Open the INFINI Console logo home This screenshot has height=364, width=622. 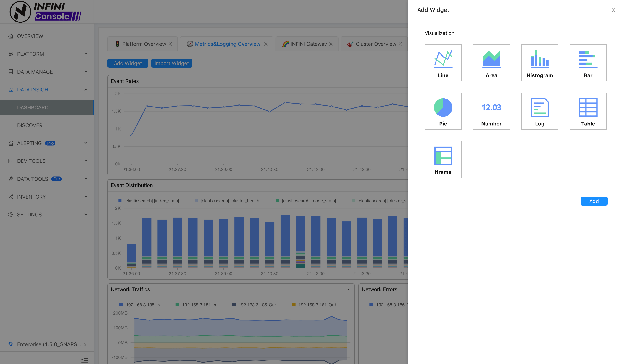45,12
